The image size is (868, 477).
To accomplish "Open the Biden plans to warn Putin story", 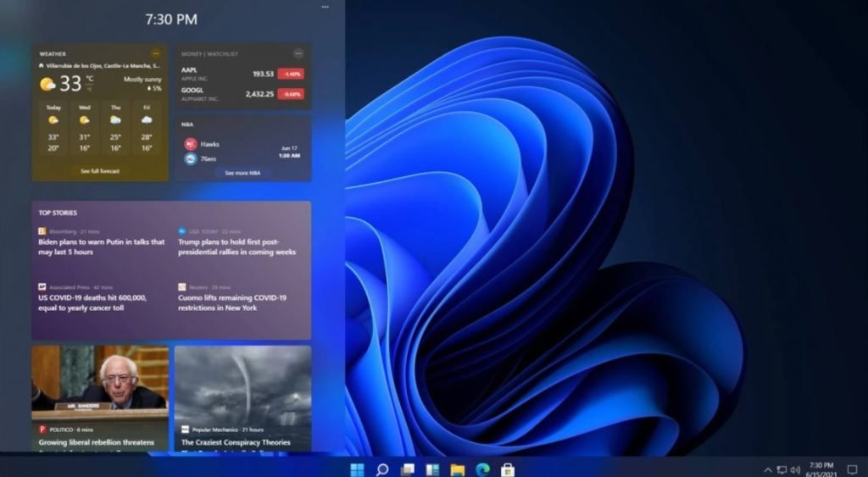I will 102,247.
